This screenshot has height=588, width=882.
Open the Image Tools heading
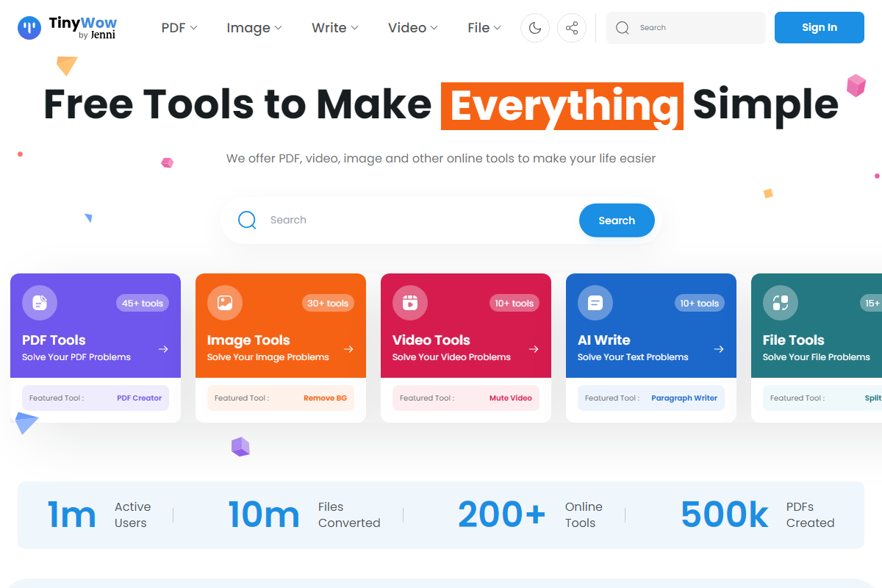pos(248,340)
